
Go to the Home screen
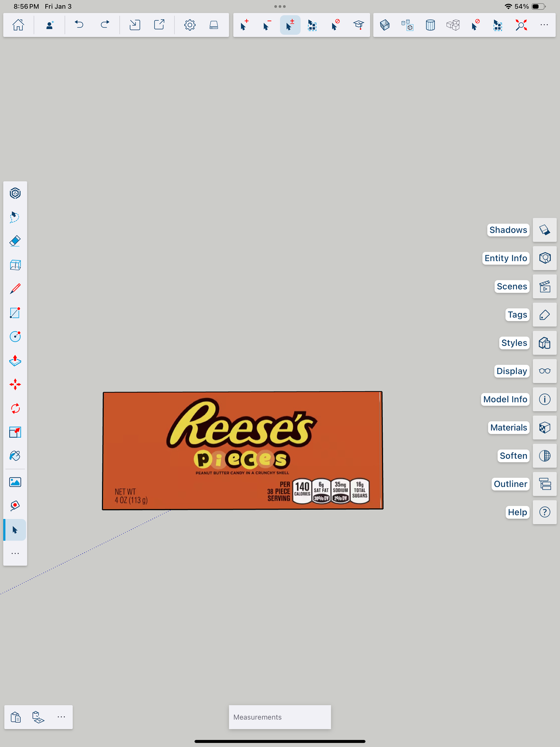point(18,25)
